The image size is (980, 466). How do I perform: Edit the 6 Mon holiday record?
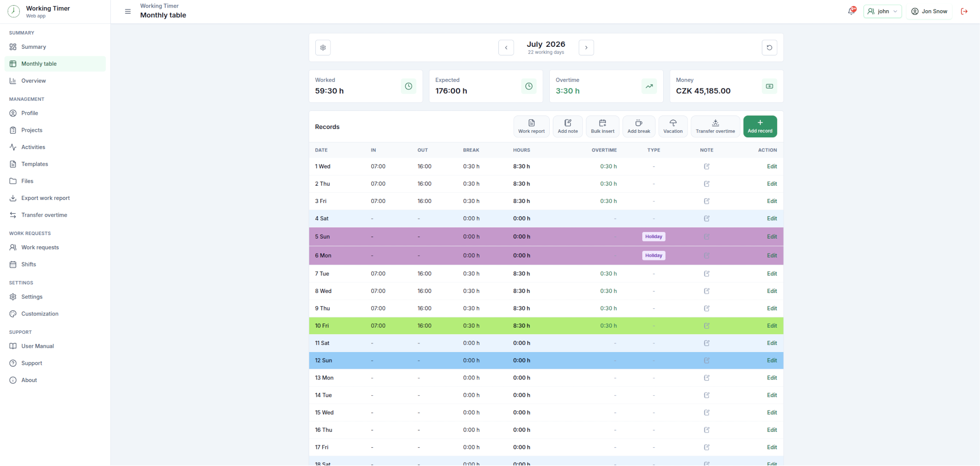(x=771, y=255)
